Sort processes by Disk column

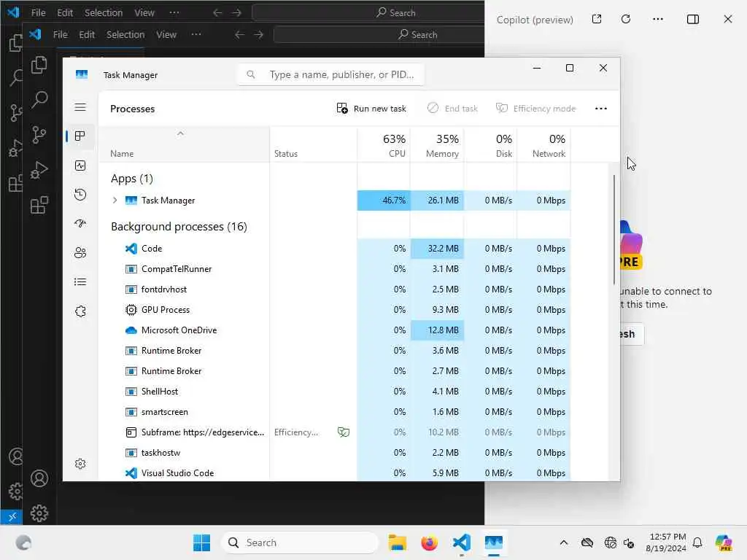pos(491,145)
